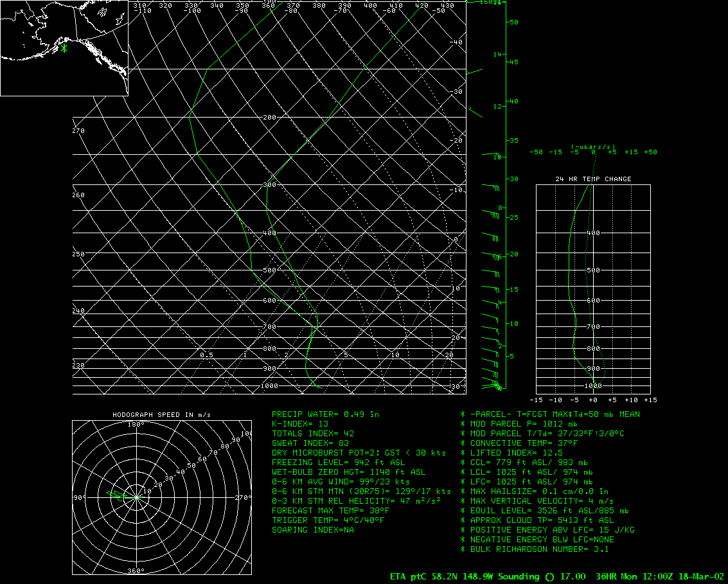Viewport: 728px width, 584px height.
Task: Click the '36HR Mon 12:00Z 18-Mar-02' timestamp
Action: click(x=660, y=576)
